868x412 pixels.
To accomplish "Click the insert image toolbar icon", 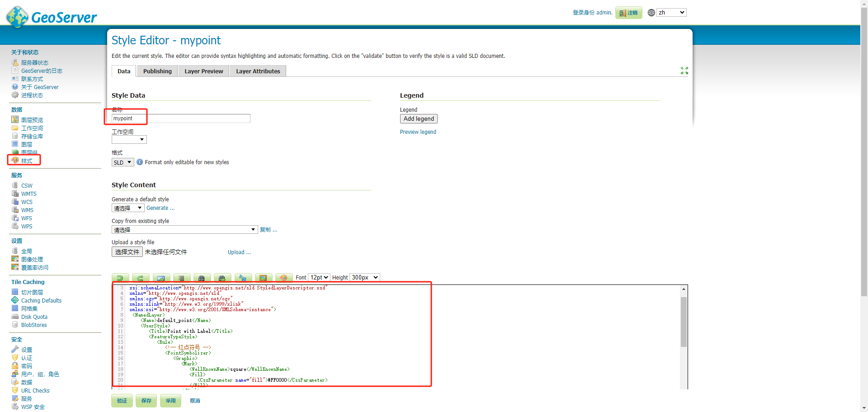I will [x=263, y=278].
